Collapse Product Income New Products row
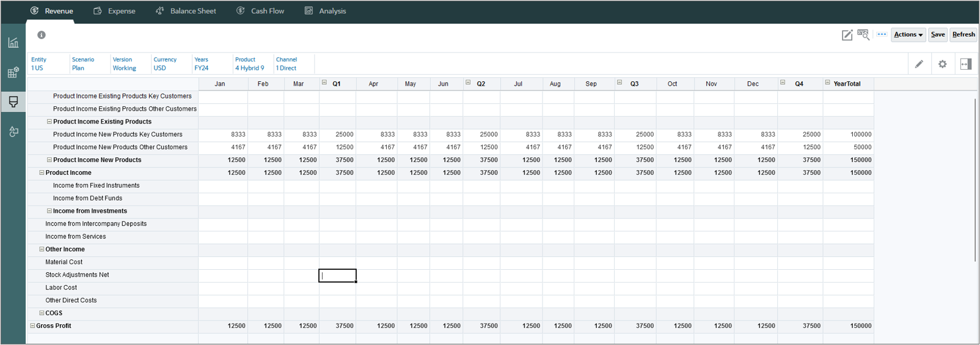 (x=49, y=160)
